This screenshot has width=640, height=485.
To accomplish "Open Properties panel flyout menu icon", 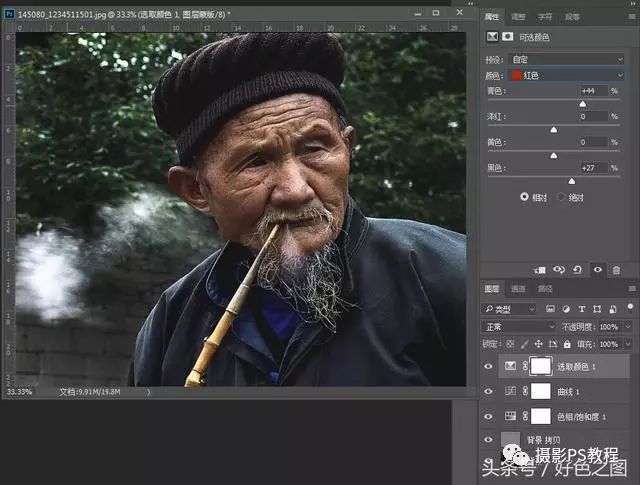I will pyautogui.click(x=631, y=16).
